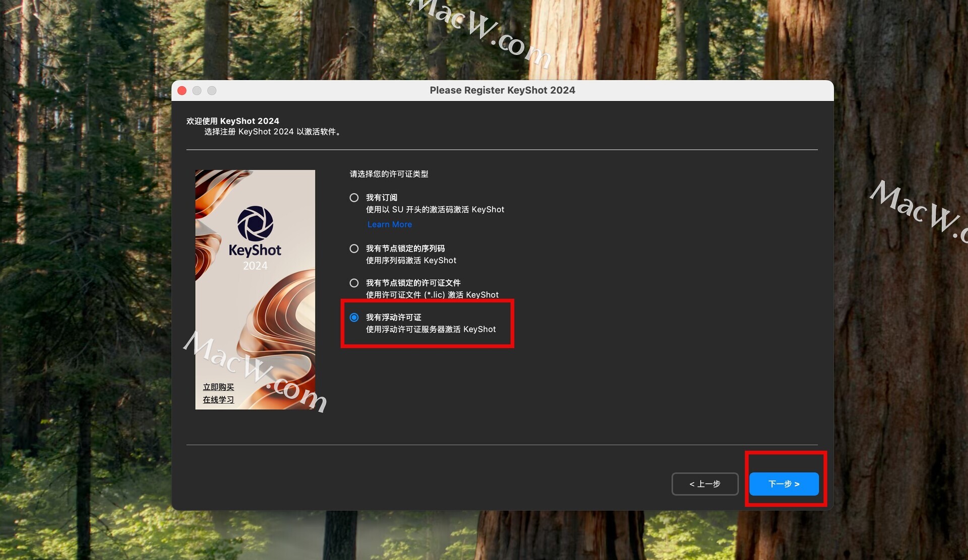Image resolution: width=968 pixels, height=560 pixels.
Task: Click the window title Please Register KeyShot 2024
Action: (502, 90)
